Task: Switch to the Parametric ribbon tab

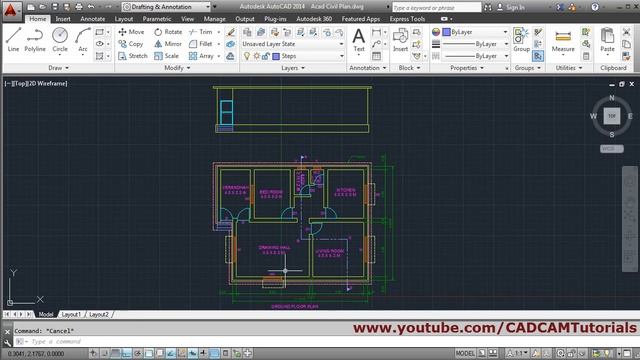Action: pyautogui.click(x=157, y=19)
